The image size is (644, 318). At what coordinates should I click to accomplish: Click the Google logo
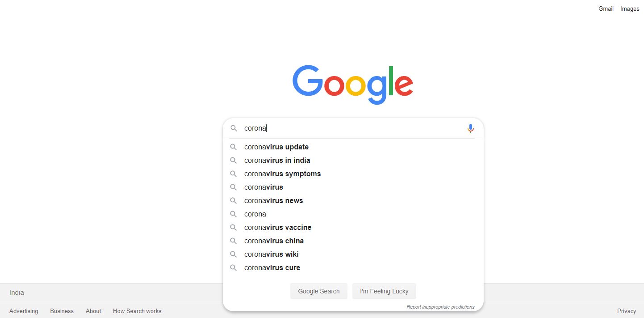tap(352, 85)
